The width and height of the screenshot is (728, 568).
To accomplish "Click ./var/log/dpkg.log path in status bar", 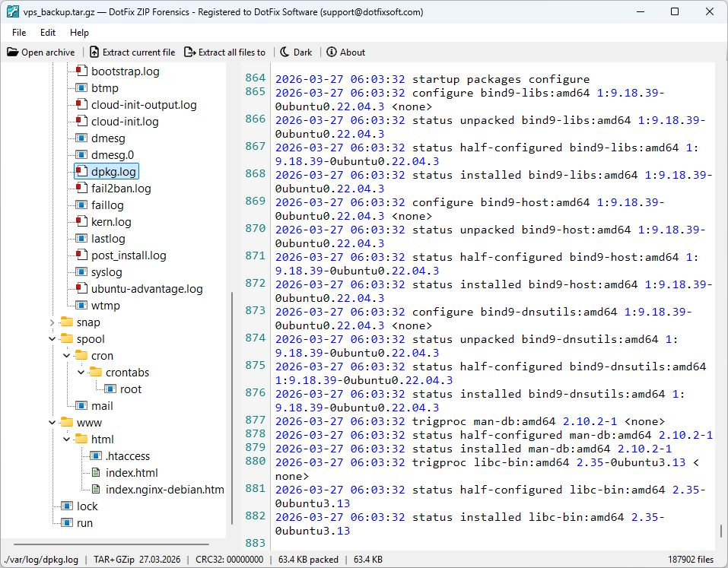I will [40, 559].
